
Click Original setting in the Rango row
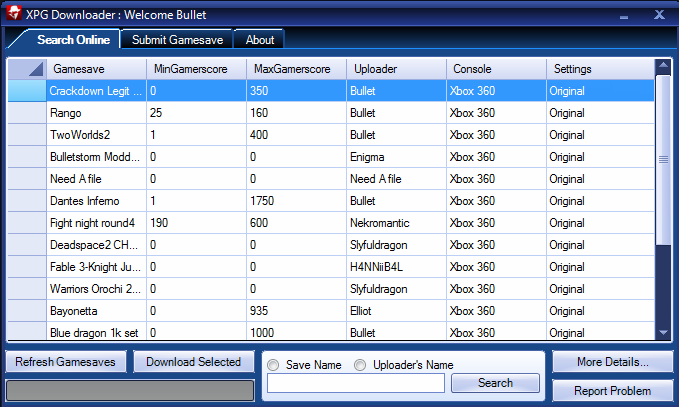[x=601, y=113]
